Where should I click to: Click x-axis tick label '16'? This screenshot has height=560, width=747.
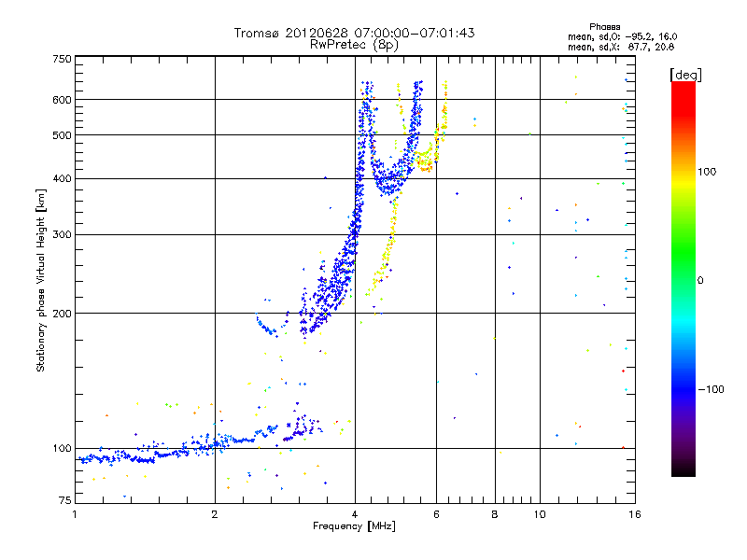[x=635, y=514]
